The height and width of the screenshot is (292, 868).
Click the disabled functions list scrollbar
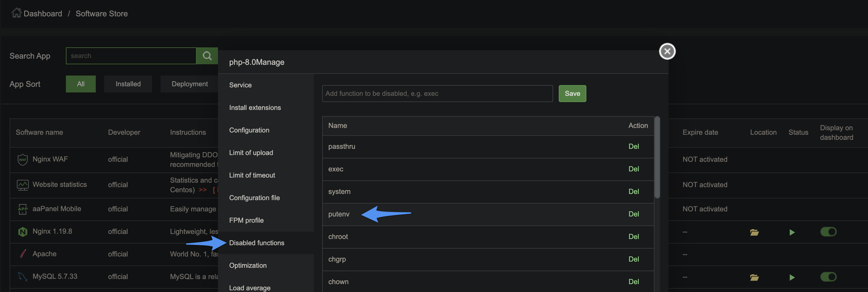pos(657,158)
